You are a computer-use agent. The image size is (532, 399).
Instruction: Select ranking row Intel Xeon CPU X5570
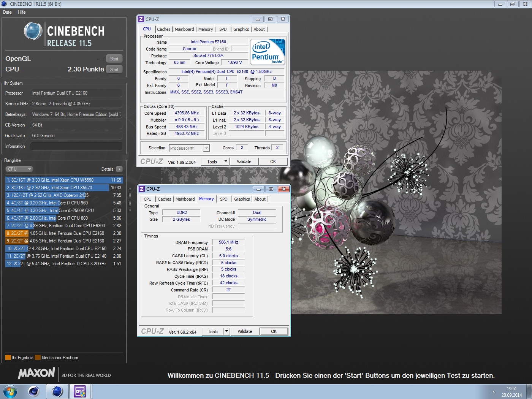click(x=64, y=188)
